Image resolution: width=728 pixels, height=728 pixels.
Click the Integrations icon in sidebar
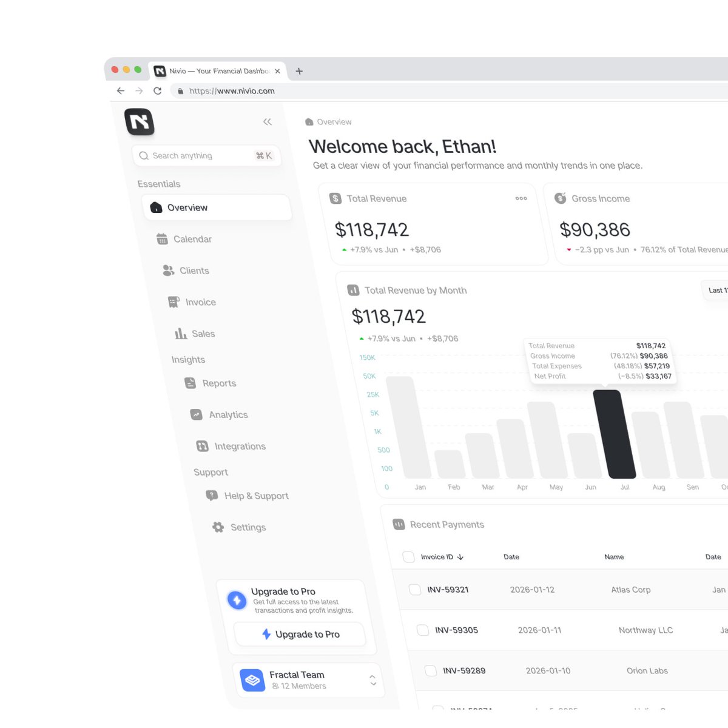point(203,447)
